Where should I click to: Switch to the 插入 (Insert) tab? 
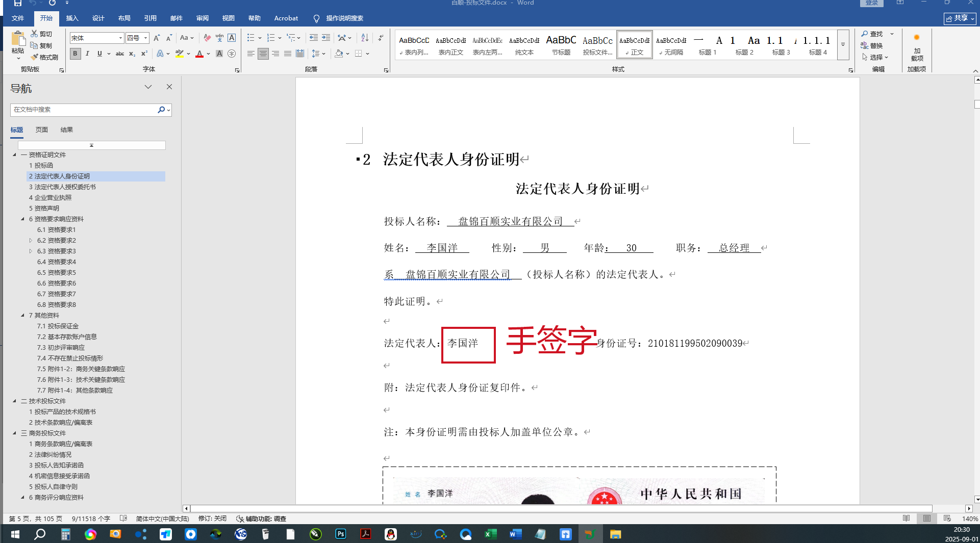tap(72, 18)
